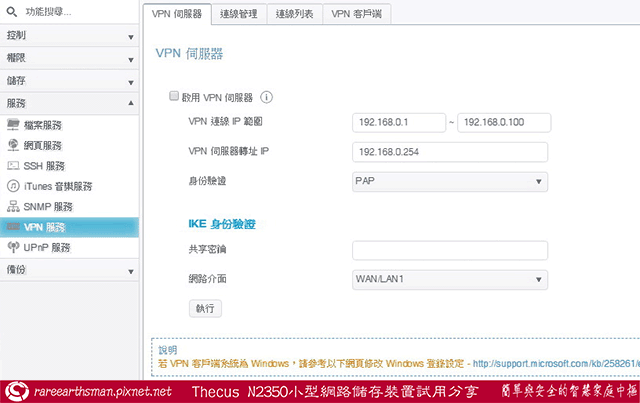This screenshot has height=403, width=640.
Task: Open the 網路介面 WAN/LAN1 dropdown
Action: [x=450, y=279]
